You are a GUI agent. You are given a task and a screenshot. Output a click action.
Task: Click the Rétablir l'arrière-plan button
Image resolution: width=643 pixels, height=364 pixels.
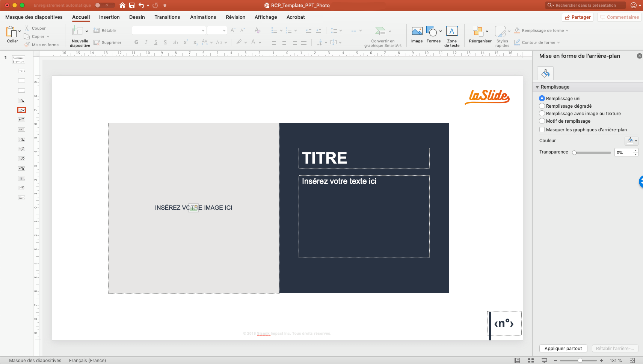615,349
